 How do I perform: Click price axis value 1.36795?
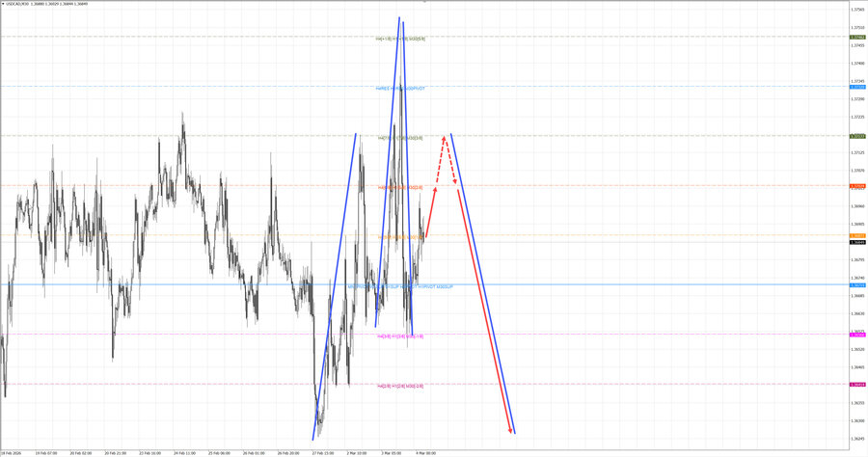click(858, 260)
